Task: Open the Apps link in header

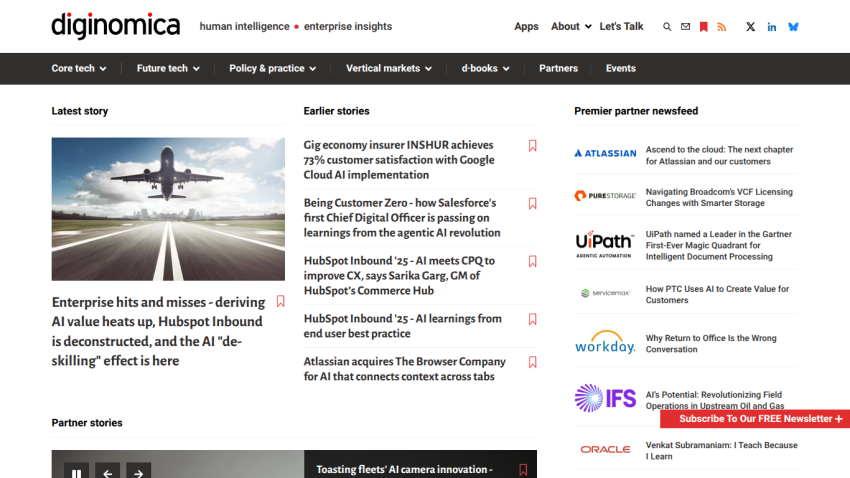Action: pyautogui.click(x=526, y=27)
